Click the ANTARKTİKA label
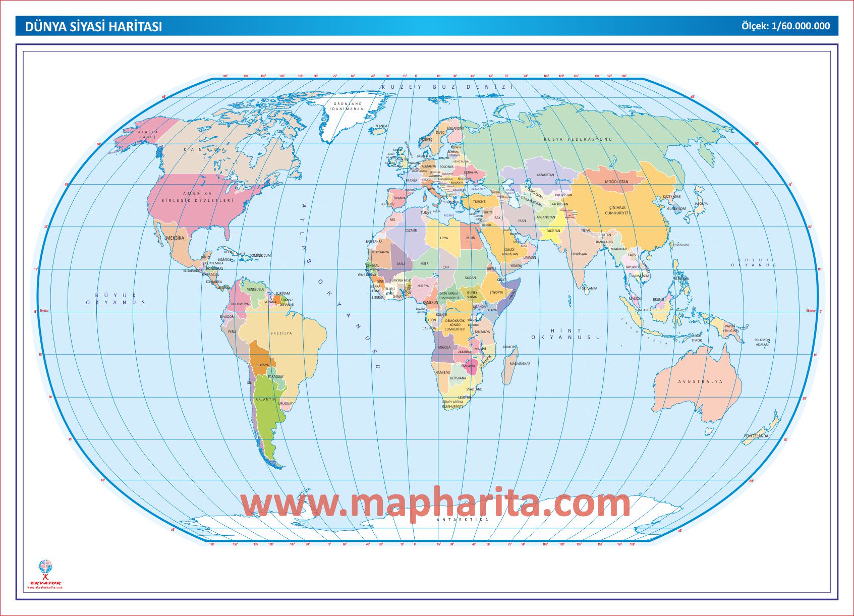Image resolution: width=854 pixels, height=616 pixels. pos(463,520)
